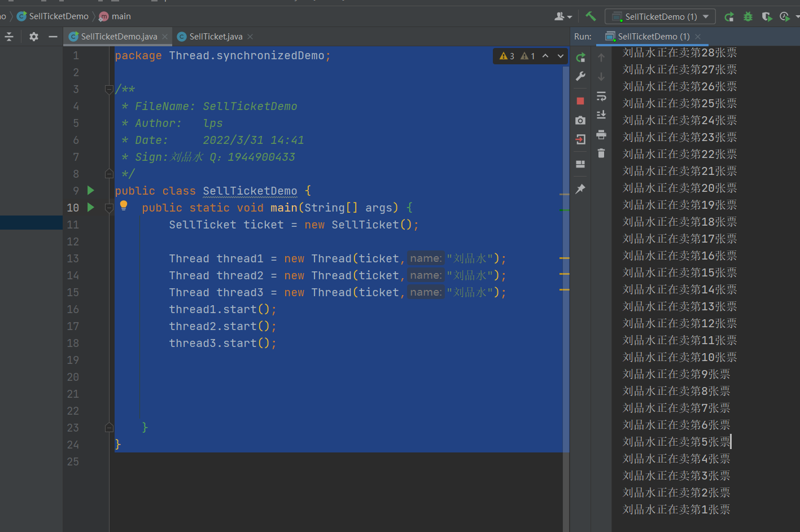Open the SellTicketDemo (1) run configuration dropdown
The image size is (800, 532).
point(660,17)
